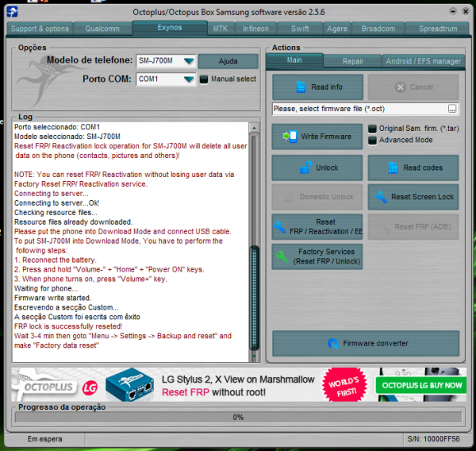This screenshot has width=476, height=451.
Task: Click the Octoplus app logo icon
Action: click(12, 12)
